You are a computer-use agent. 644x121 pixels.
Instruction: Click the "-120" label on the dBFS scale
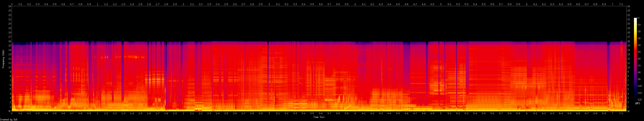tap(639, 100)
